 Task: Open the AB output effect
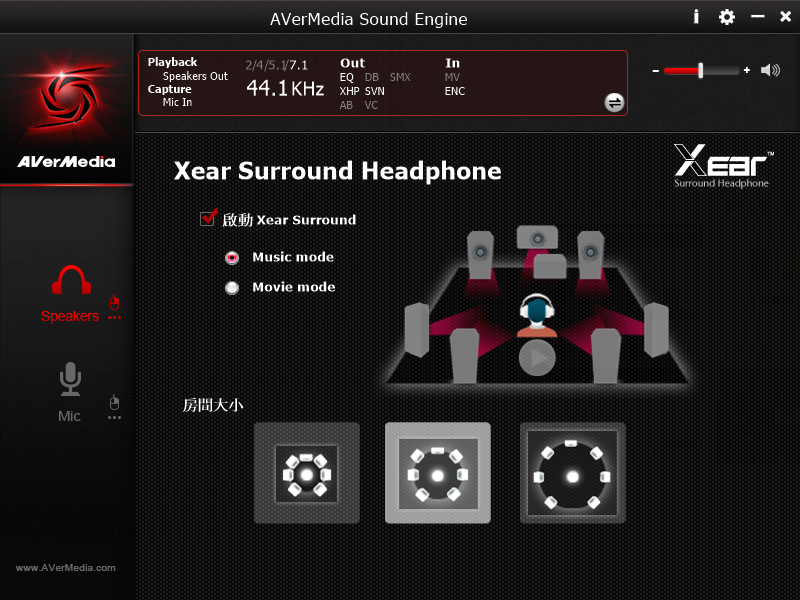tap(346, 105)
